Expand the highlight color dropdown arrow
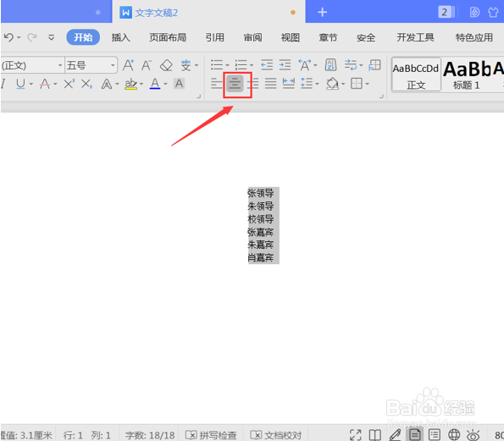 141,84
